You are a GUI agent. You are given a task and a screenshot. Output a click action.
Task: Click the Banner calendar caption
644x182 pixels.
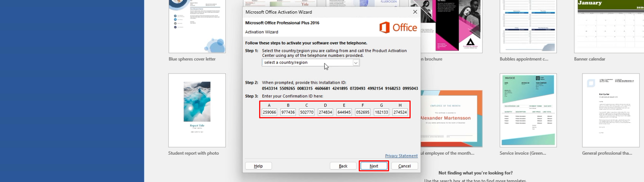[590, 59]
